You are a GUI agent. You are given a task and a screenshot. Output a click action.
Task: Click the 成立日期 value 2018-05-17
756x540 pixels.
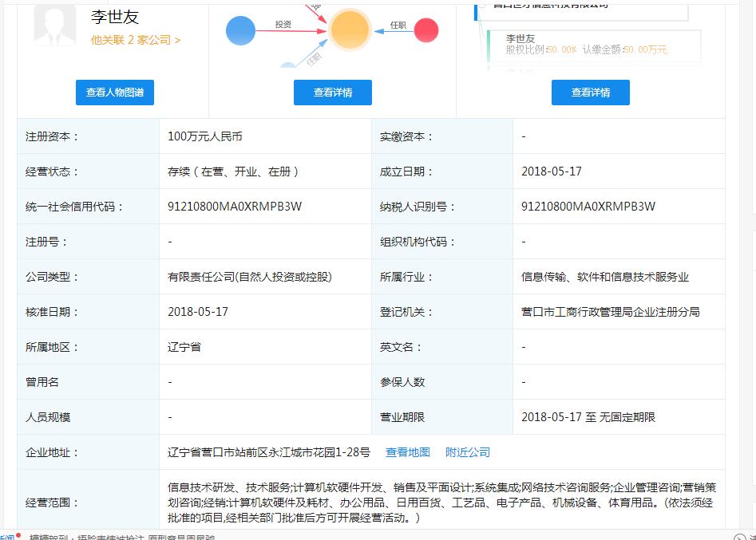click(x=551, y=171)
